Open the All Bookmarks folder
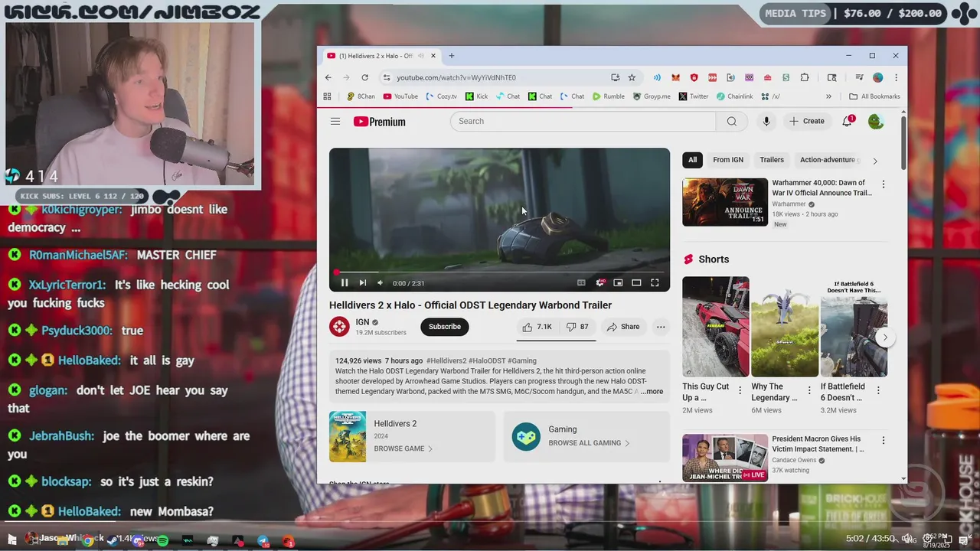 [874, 96]
